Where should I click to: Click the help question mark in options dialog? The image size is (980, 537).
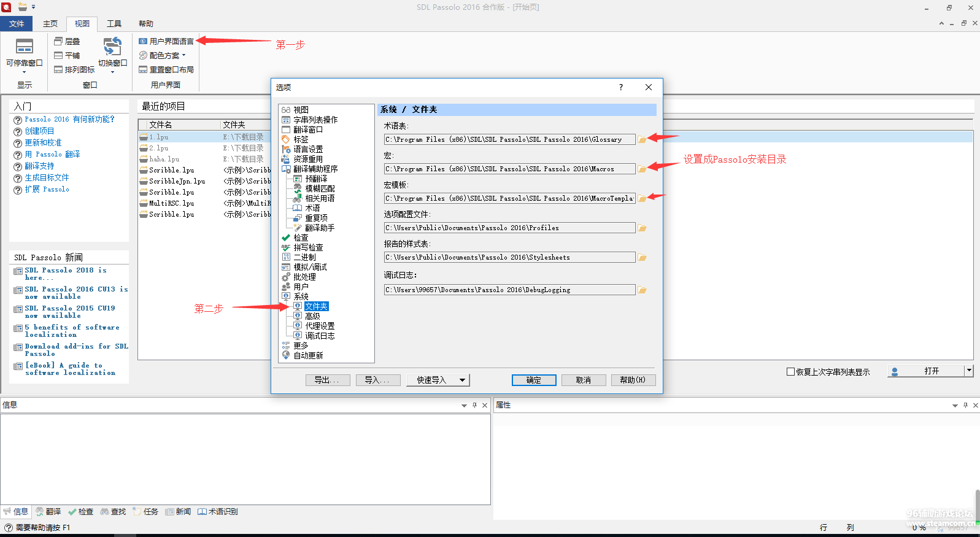tap(621, 87)
